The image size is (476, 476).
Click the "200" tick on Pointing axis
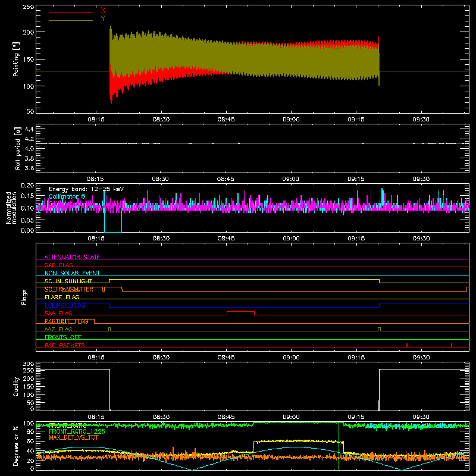coord(29,32)
